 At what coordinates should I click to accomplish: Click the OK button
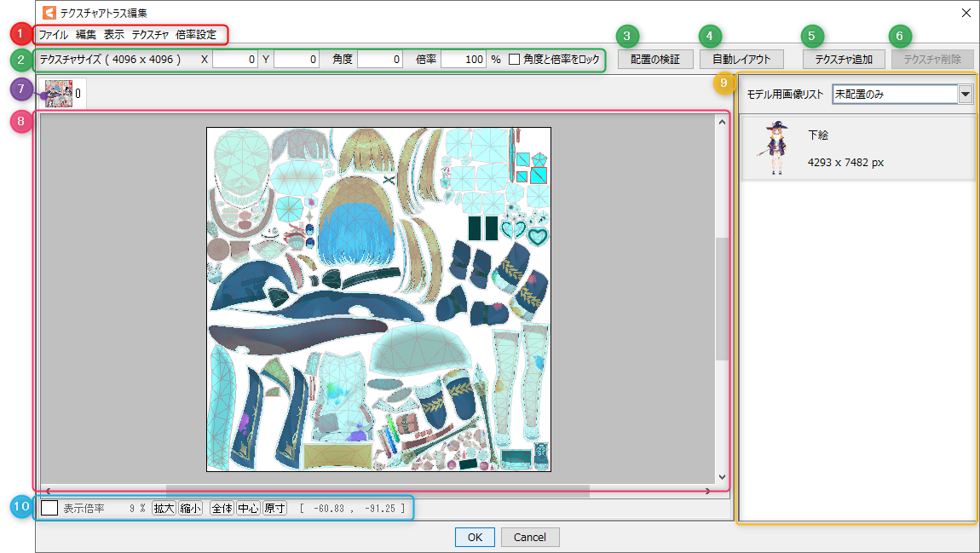coord(475,538)
